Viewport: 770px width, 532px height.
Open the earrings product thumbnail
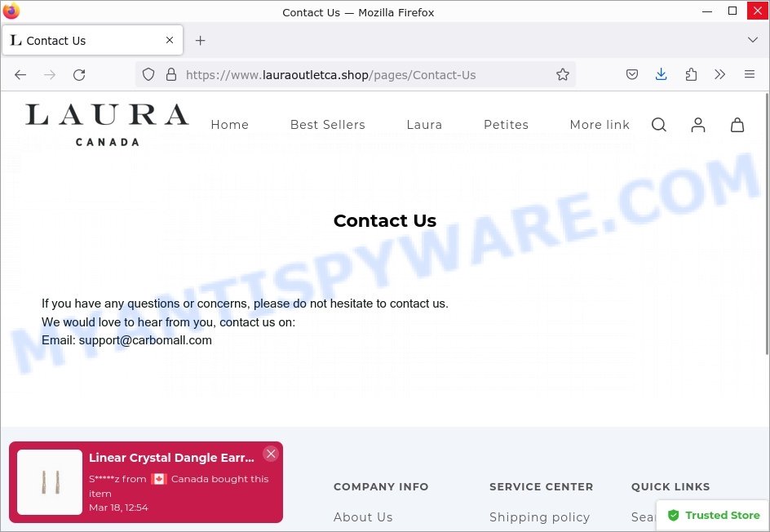(50, 482)
